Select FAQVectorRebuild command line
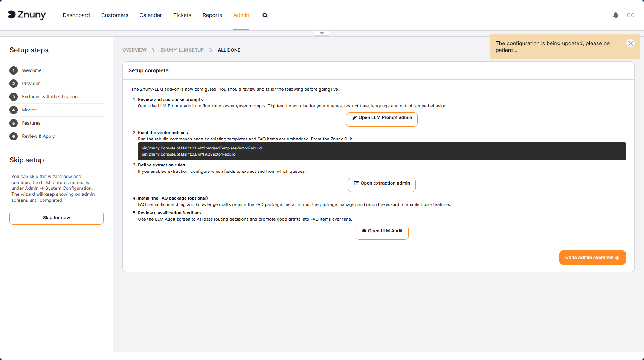Viewport: 644px width, 360px height. [189, 154]
